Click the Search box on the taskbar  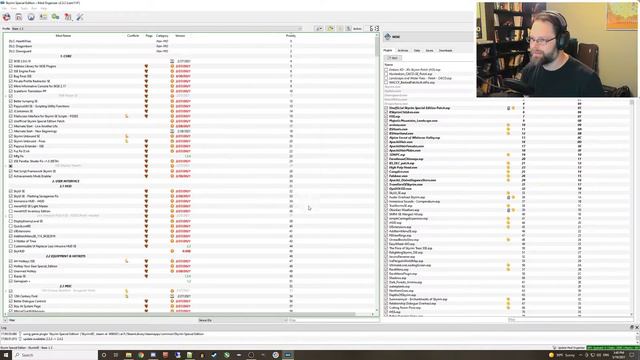[55, 355]
